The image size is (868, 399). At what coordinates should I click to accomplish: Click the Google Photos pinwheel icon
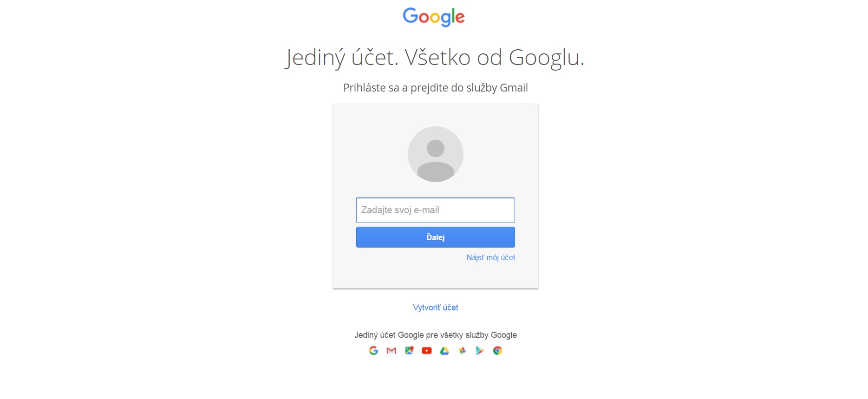coord(462,351)
